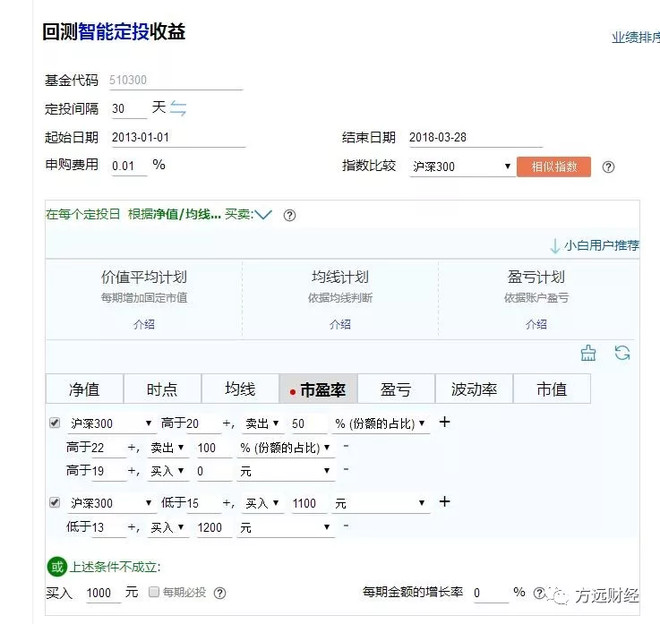Focus the 基金代码 input field
660x624 pixels.
(x=176, y=80)
